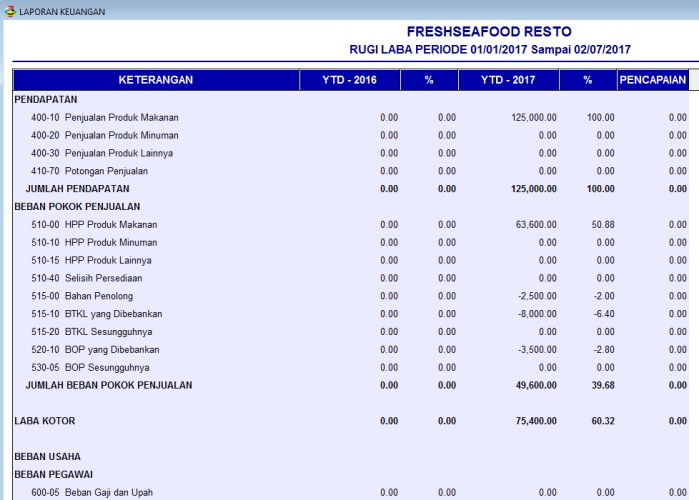Screen dimensions: 699x500
Task: Click the JUMLAH BEBAN POKOK PENJUALAN label
Action: (x=109, y=385)
